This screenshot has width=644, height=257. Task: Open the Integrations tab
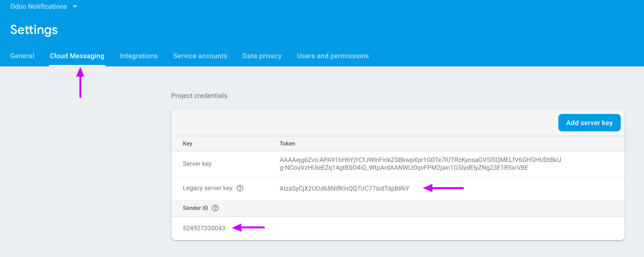click(138, 56)
